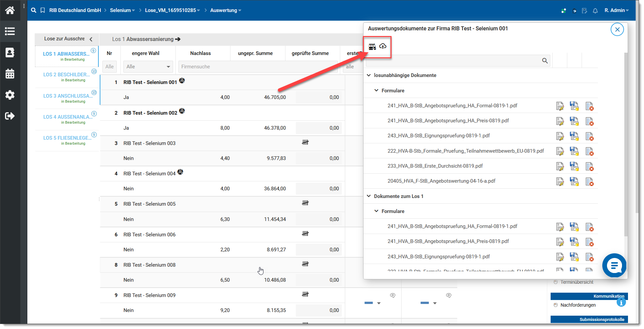Delete 241_HVA HA_Preis-0819.pdf under Dokumente zum Los 1

(589, 242)
